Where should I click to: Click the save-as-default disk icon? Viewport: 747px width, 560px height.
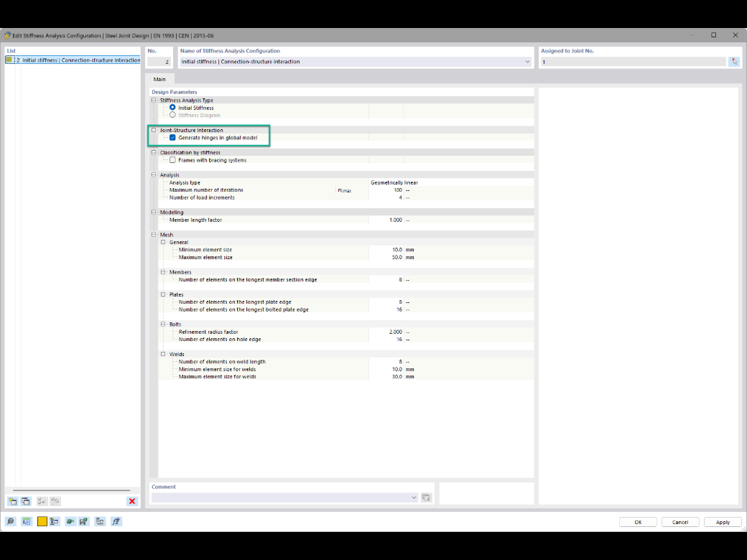tap(84, 521)
